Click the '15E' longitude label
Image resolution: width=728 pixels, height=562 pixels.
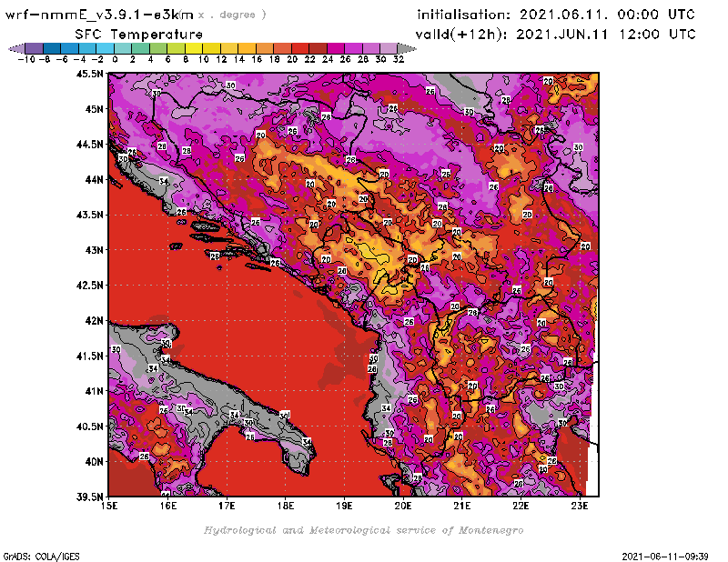[x=109, y=506]
